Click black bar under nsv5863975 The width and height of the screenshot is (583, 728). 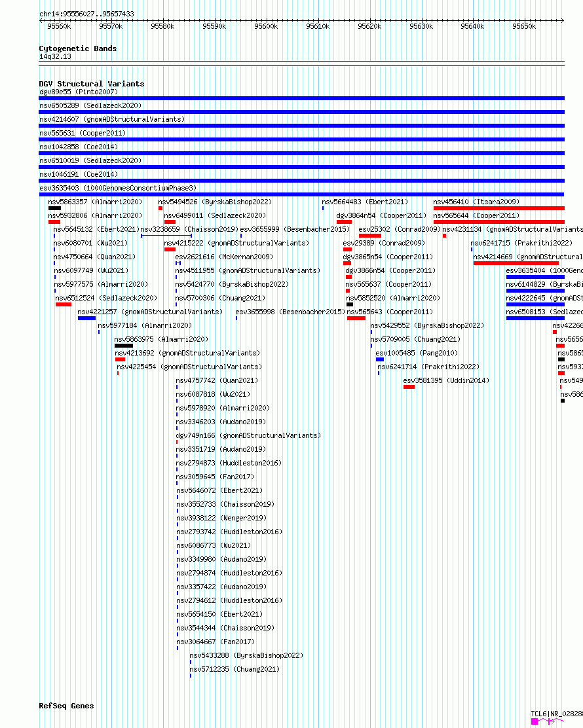click(124, 346)
